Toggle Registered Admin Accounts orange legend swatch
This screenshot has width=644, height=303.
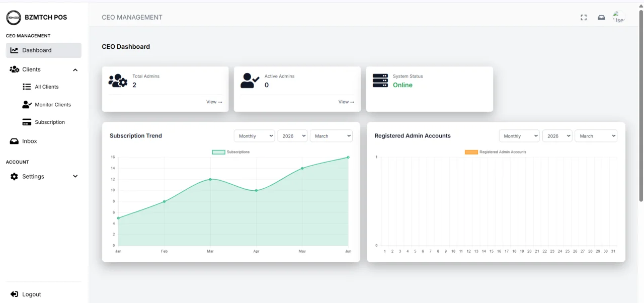[x=471, y=152]
